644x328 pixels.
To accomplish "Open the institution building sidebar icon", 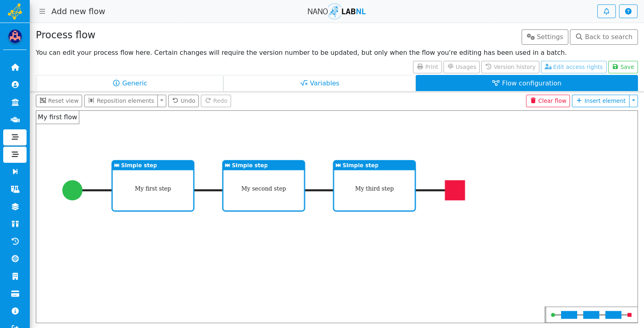I will 15,102.
